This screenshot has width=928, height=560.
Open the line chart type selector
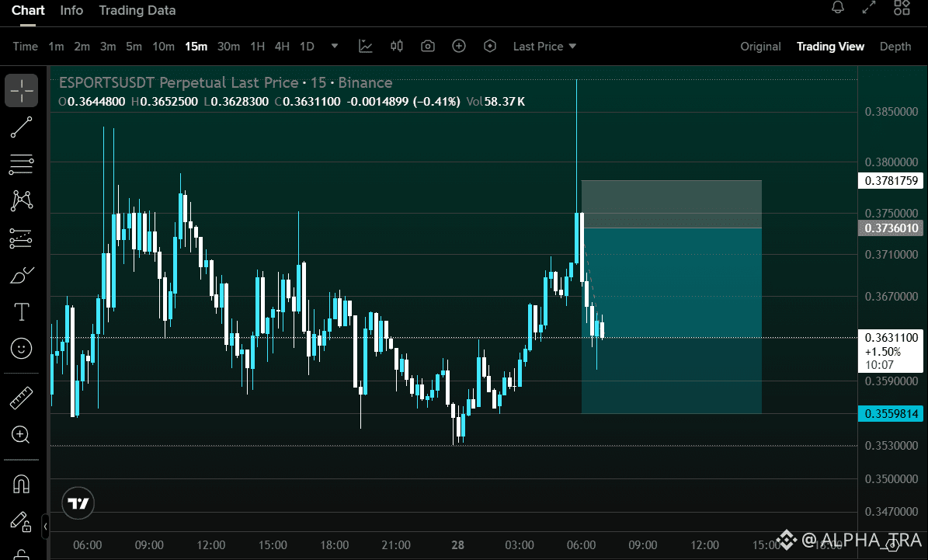(x=366, y=46)
